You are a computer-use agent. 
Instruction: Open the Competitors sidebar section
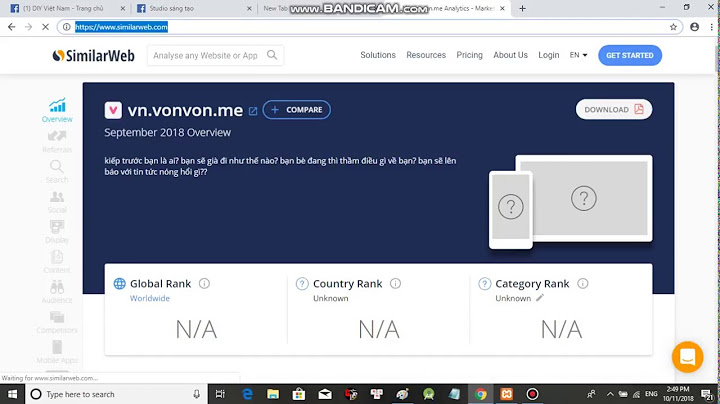pos(57,322)
